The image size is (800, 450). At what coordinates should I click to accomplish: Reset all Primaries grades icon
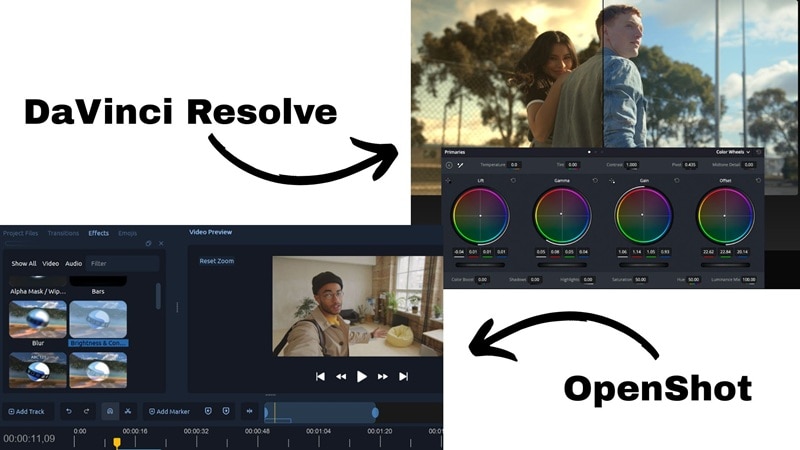pyautogui.click(x=759, y=152)
